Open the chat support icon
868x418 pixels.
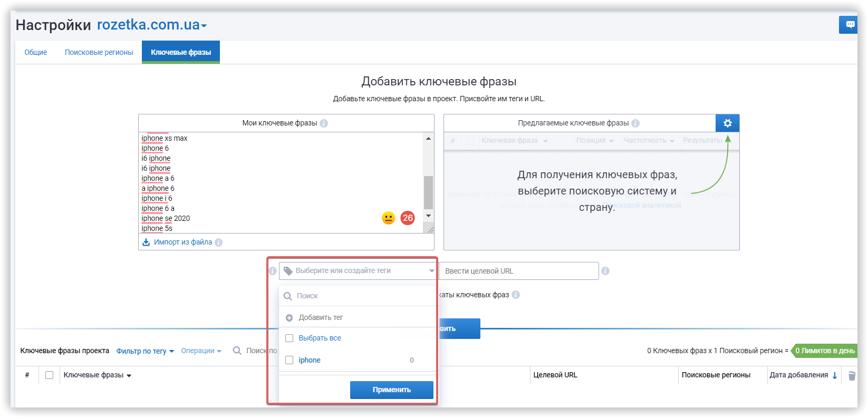[850, 24]
